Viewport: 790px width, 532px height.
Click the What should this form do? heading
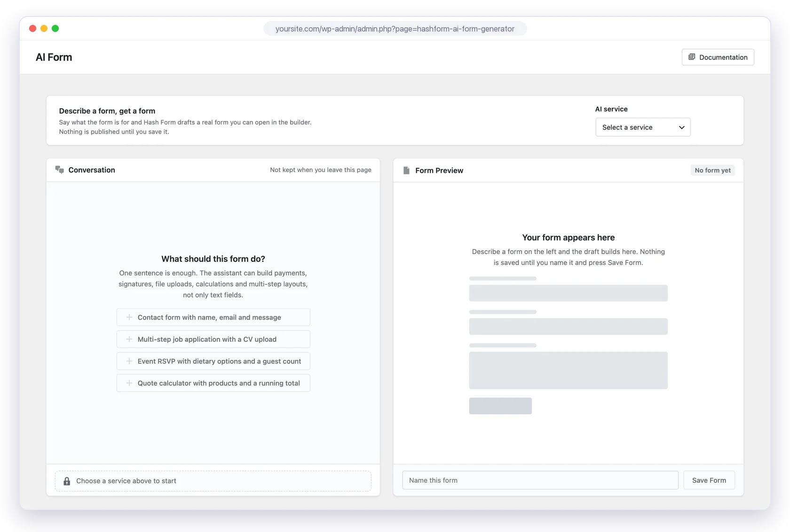pyautogui.click(x=213, y=259)
